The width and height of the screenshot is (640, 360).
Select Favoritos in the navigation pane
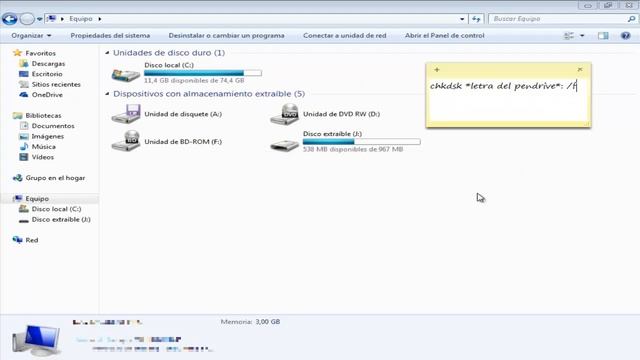pos(40,53)
